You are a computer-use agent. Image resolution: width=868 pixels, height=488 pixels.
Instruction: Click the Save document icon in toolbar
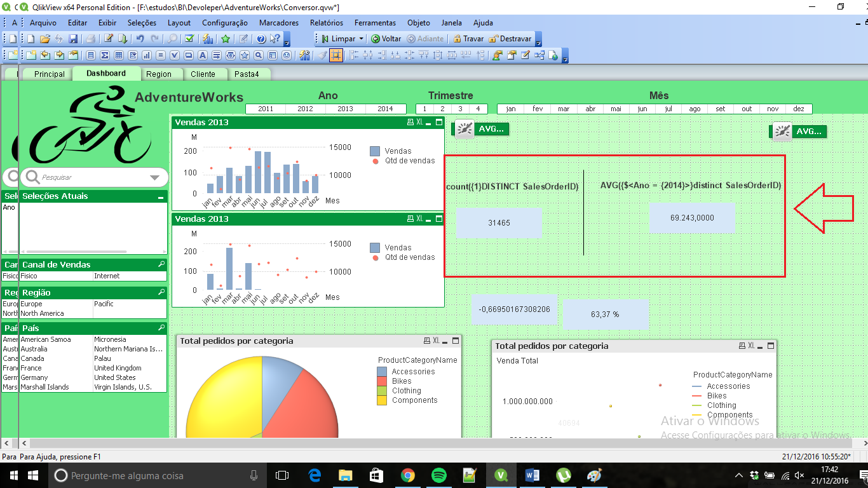(x=73, y=39)
